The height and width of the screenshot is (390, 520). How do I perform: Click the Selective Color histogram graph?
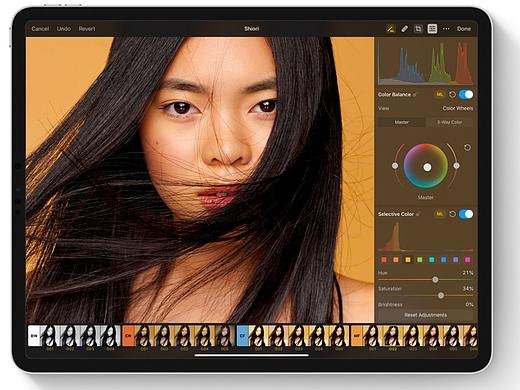pos(426,237)
